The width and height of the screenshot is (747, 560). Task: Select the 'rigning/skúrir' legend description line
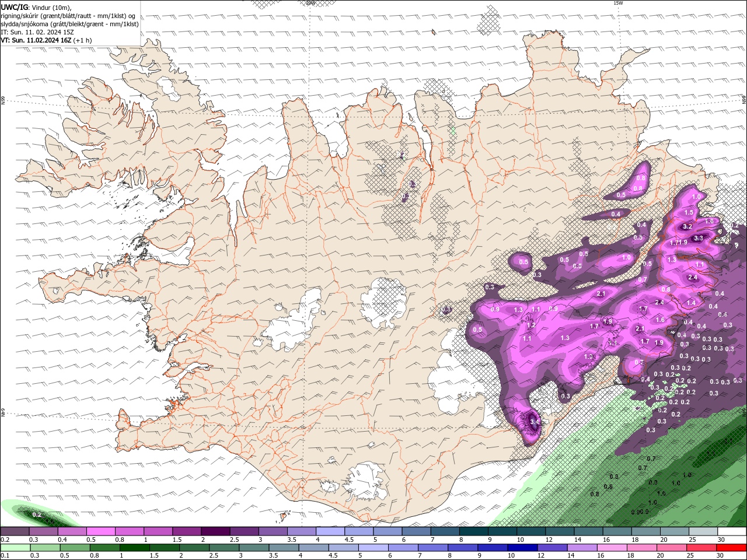[x=68, y=16]
